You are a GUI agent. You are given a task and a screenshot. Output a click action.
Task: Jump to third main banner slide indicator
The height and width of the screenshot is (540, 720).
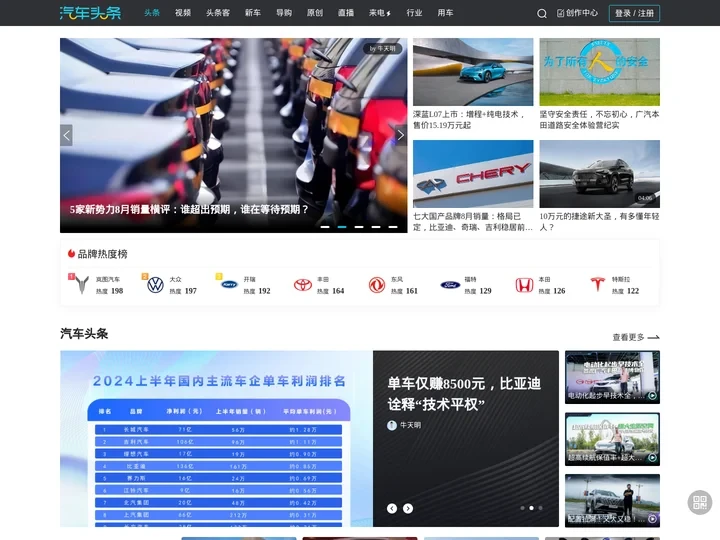(x=359, y=227)
